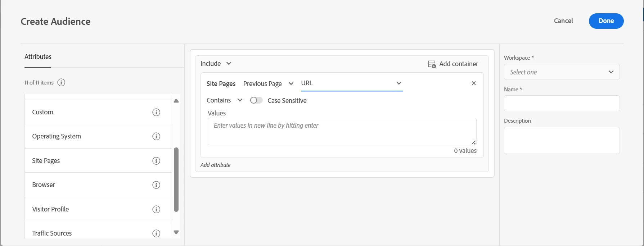644x246 pixels.
Task: Click the Cancel button
Action: [x=563, y=21]
